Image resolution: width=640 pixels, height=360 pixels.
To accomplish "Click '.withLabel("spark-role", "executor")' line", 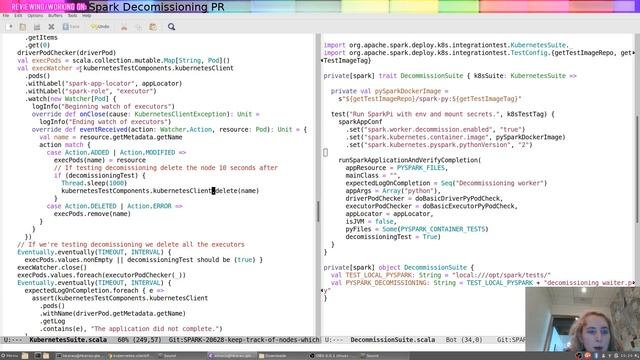I will pyautogui.click(x=91, y=91).
